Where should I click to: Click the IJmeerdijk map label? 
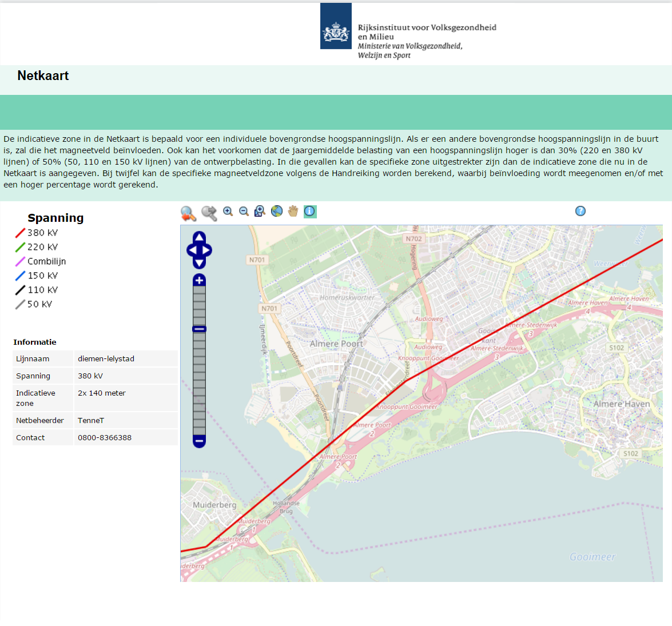click(x=263, y=340)
